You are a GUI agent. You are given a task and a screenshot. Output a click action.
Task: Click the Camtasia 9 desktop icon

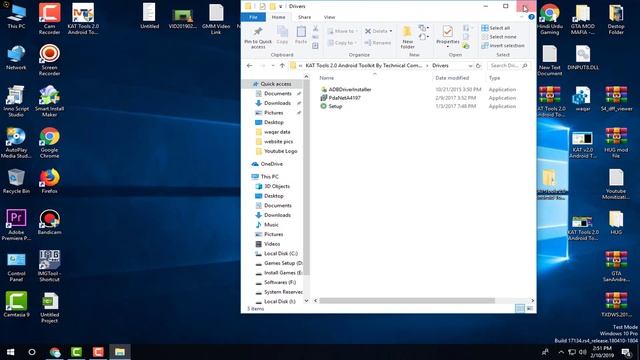[x=16, y=304]
